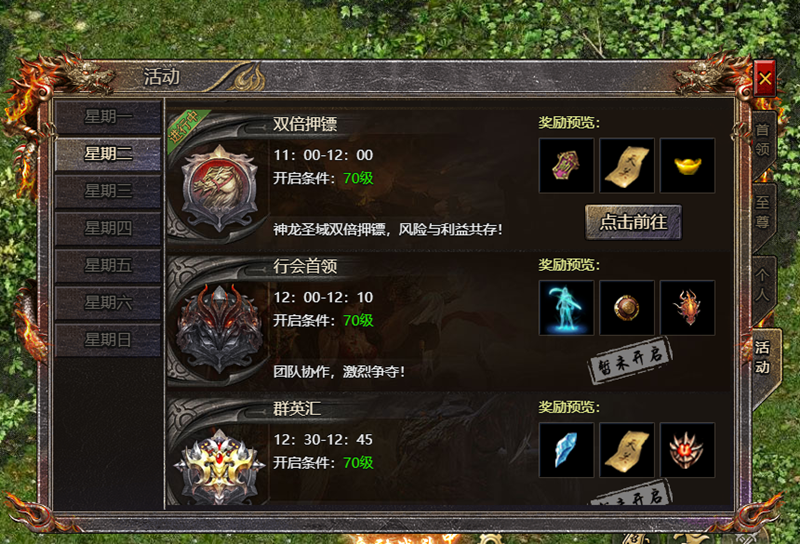
Task: Click the red demon mask reward icon
Action: coord(687,450)
